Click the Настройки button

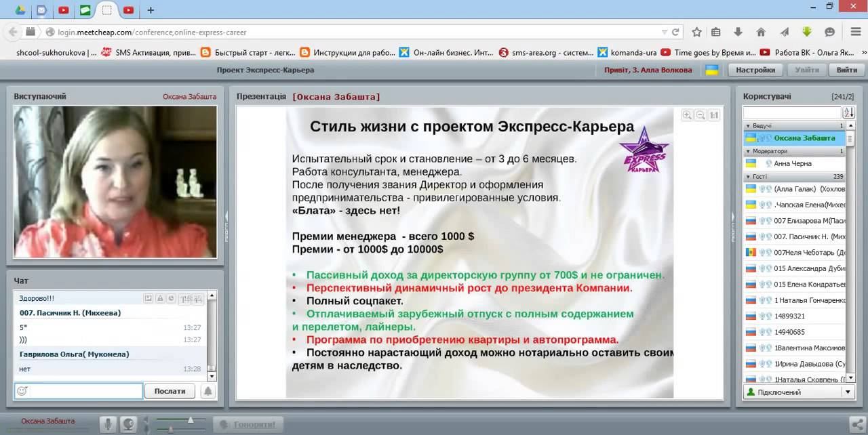[x=755, y=70]
